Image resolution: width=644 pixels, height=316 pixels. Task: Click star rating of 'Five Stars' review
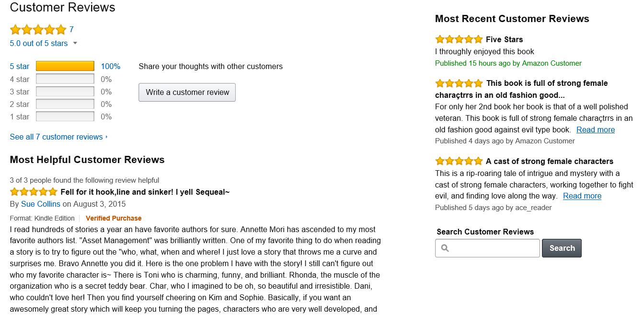pos(459,39)
